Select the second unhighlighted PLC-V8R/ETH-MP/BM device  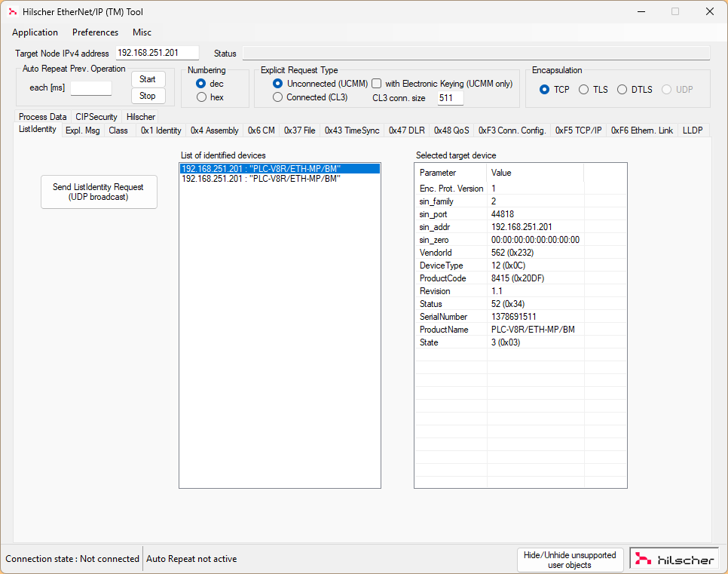coord(280,179)
